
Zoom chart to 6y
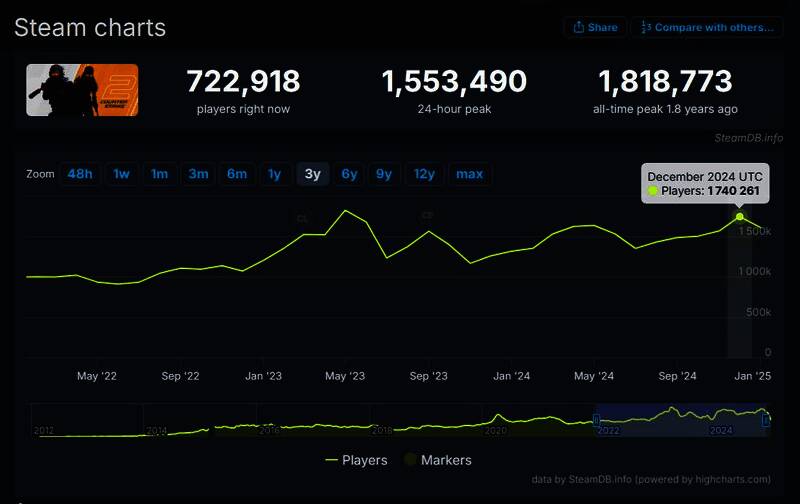[x=349, y=174]
